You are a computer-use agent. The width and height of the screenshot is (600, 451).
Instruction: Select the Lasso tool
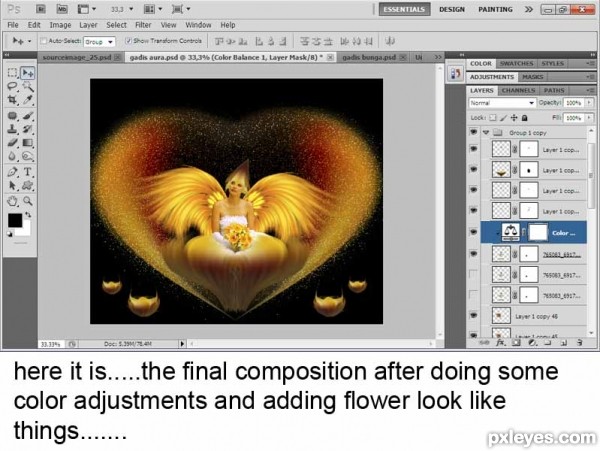click(x=12, y=86)
